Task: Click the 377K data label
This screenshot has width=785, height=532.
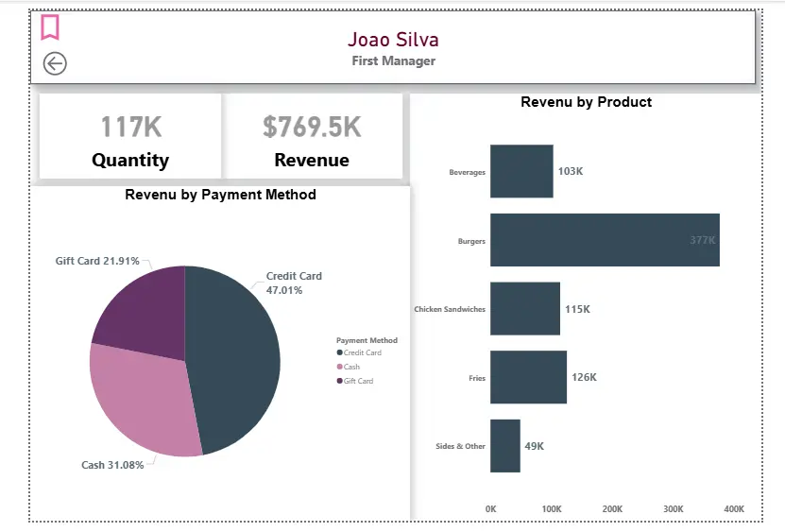Action: 703,240
